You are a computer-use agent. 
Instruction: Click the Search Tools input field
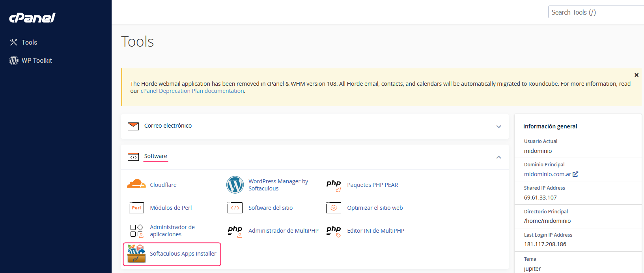pos(595,12)
